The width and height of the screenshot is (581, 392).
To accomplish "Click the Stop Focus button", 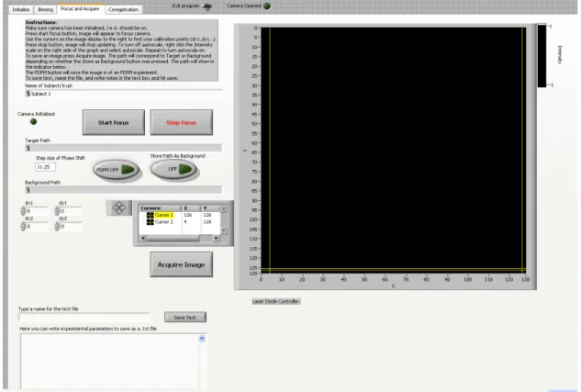I will pos(181,122).
